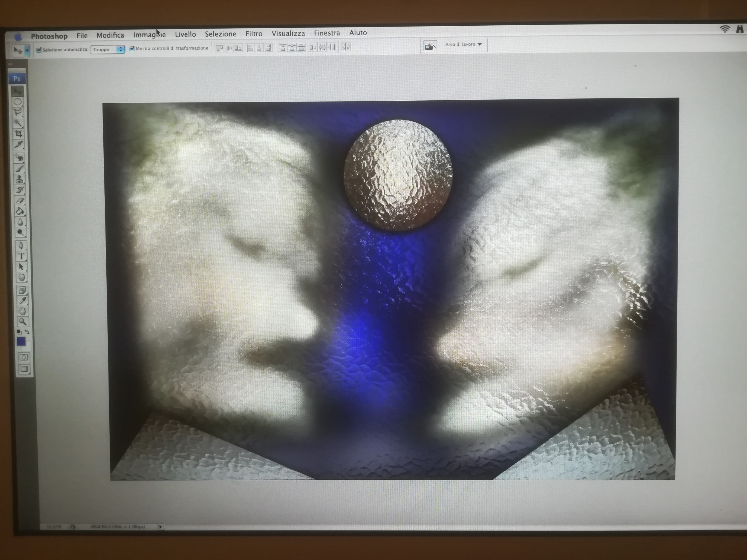Select the Crop tool
The height and width of the screenshot is (560, 747).
tap(19, 134)
